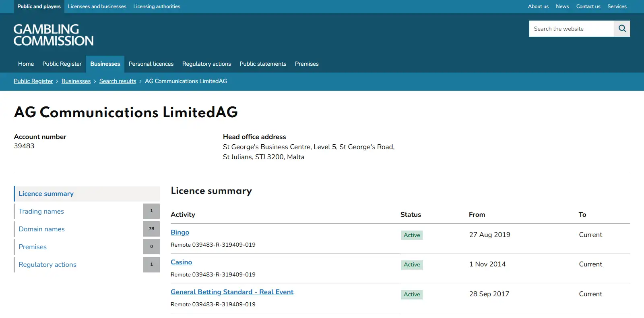644x318 pixels.
Task: Open Services link in top bar
Action: [617, 6]
